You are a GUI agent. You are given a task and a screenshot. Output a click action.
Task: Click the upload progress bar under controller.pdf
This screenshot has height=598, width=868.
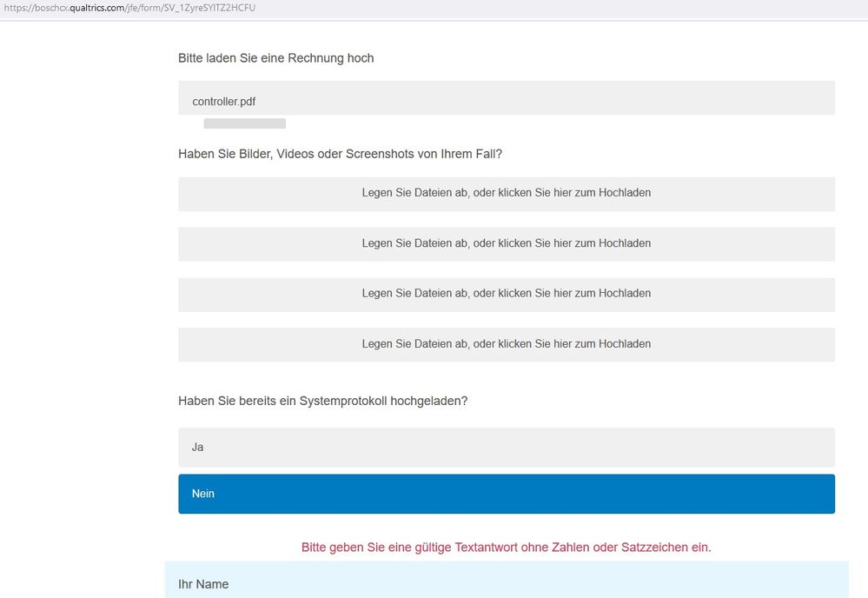[244, 123]
